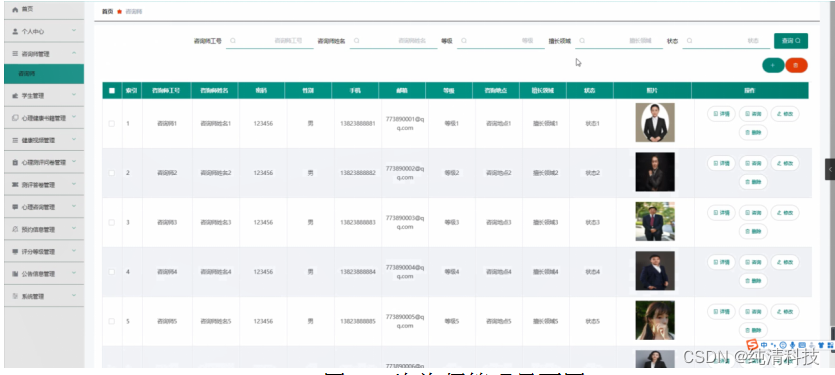Expand the 学生管理 menu chevron
835x375 pixels.
pyautogui.click(x=74, y=95)
